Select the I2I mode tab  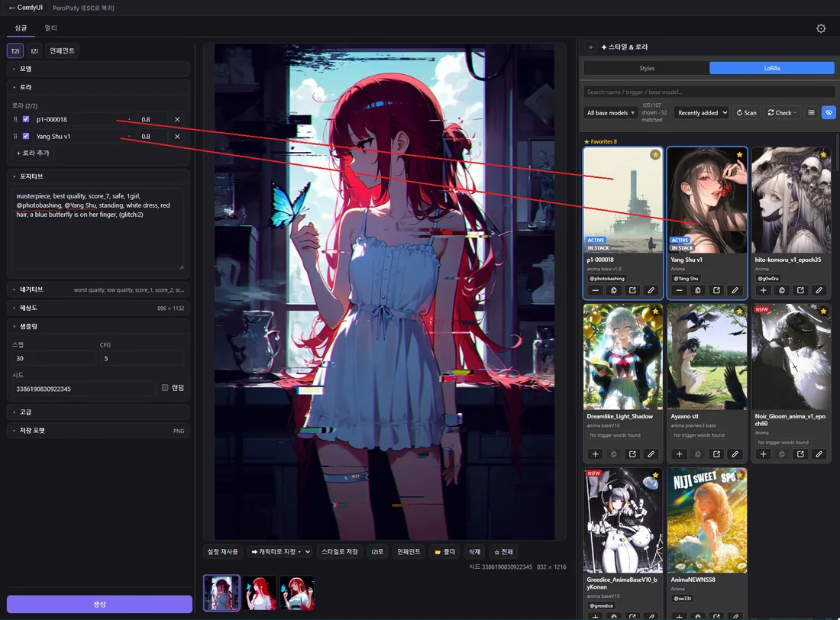click(x=34, y=51)
